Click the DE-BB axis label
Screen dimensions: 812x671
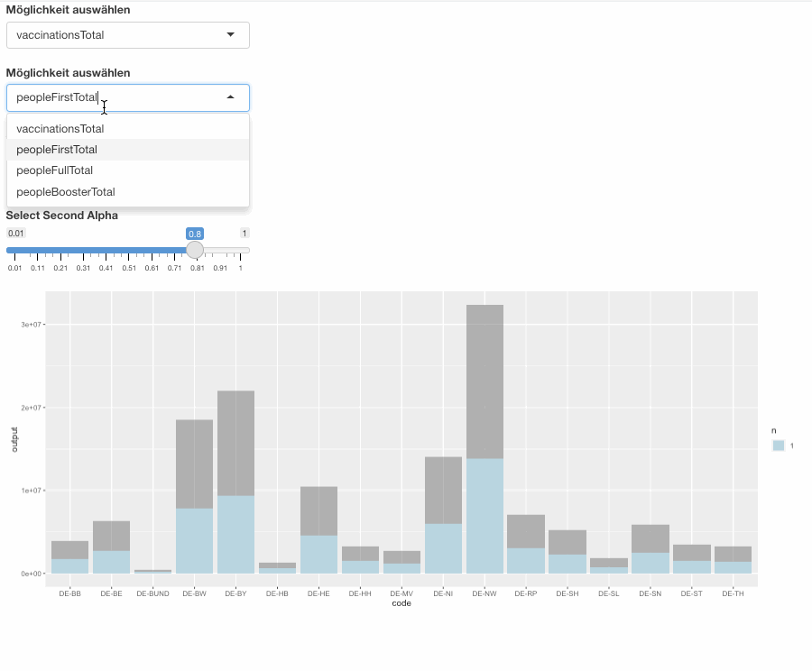click(x=69, y=593)
